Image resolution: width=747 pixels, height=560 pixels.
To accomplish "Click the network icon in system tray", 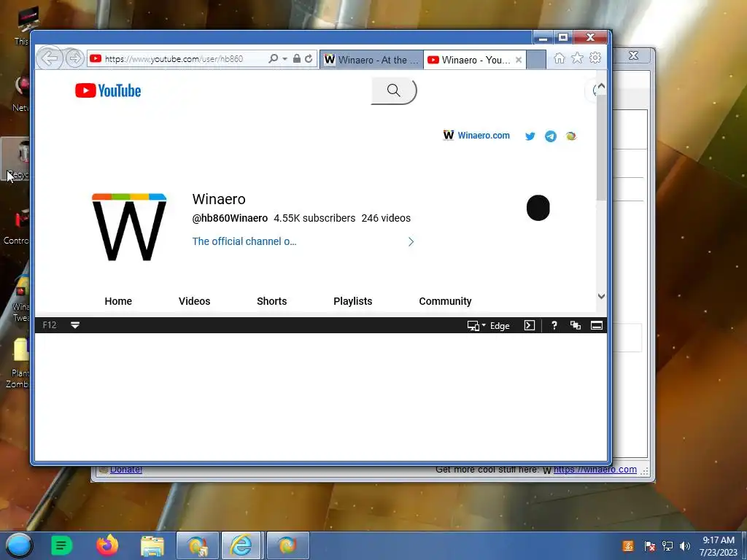I will (667, 546).
